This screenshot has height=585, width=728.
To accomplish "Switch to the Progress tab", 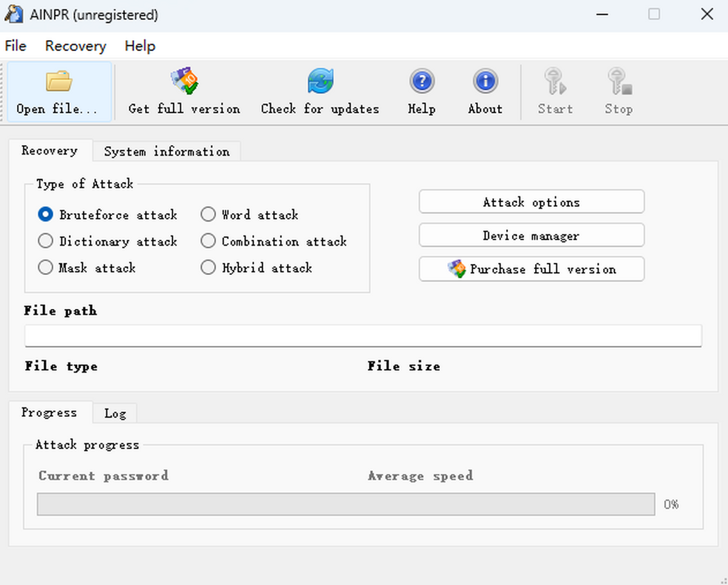I will tap(50, 413).
